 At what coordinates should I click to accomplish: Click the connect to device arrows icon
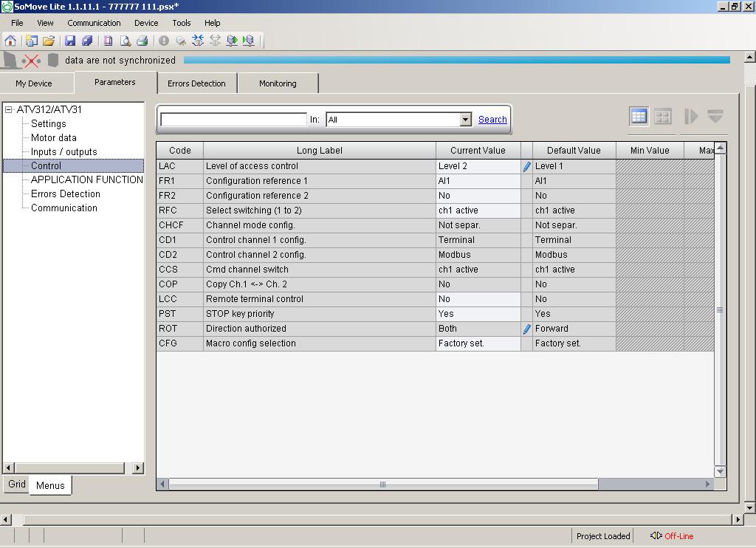coord(198,41)
